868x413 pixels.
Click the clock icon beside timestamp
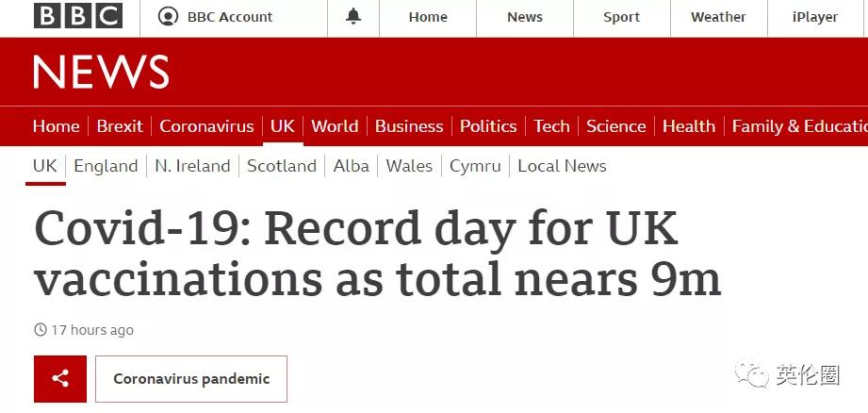pos(41,330)
